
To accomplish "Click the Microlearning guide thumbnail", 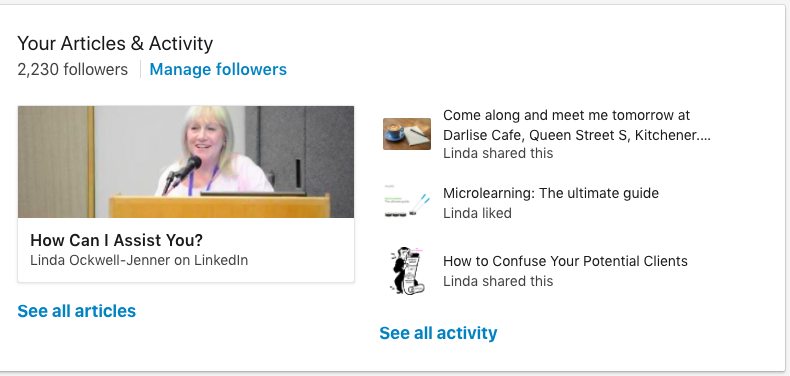I will [407, 202].
